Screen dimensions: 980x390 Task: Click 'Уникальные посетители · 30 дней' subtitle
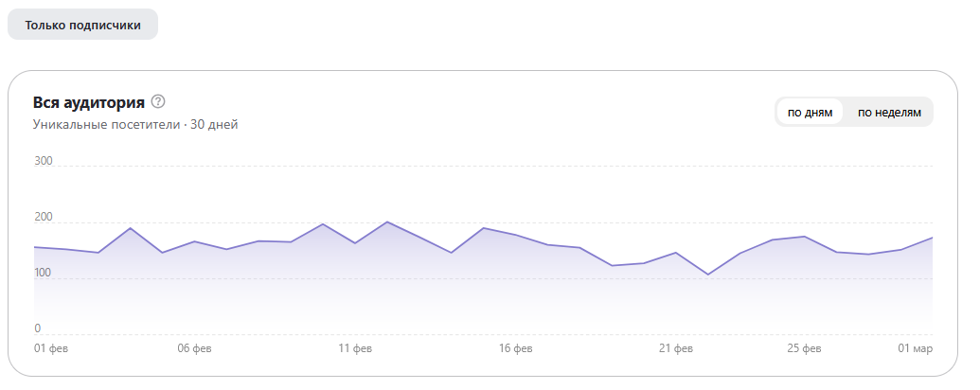135,124
